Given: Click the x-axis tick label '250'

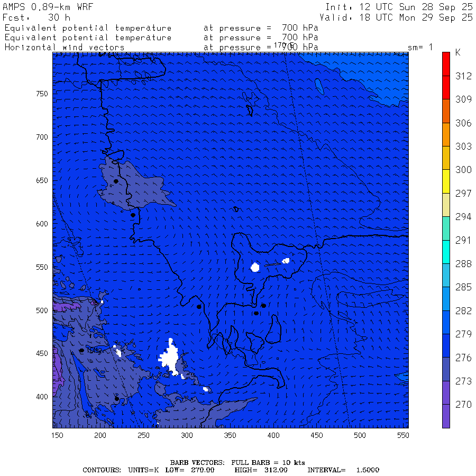Looking at the screenshot, I should [143, 435].
